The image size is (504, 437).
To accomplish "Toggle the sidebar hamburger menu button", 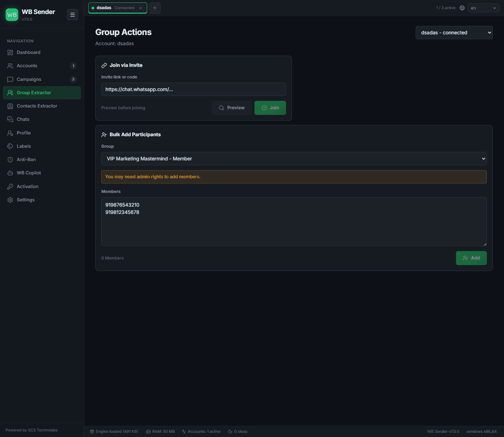I will pos(73,15).
